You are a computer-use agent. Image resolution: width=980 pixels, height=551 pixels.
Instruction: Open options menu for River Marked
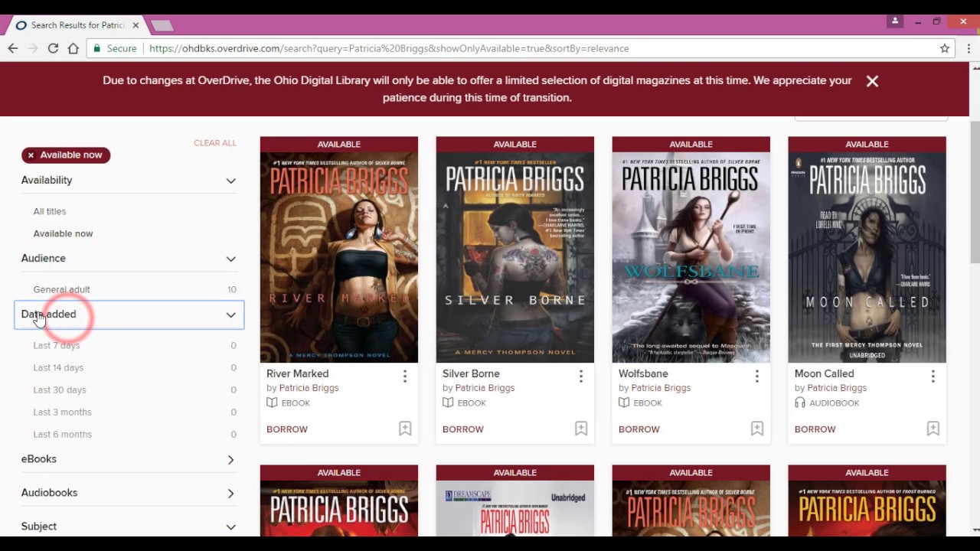pos(405,376)
